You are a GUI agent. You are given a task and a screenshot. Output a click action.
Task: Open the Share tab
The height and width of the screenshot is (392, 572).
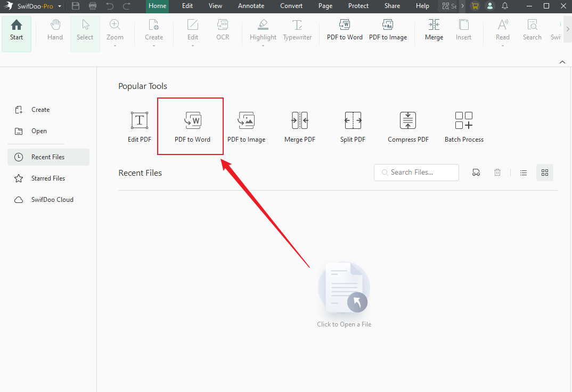point(392,6)
